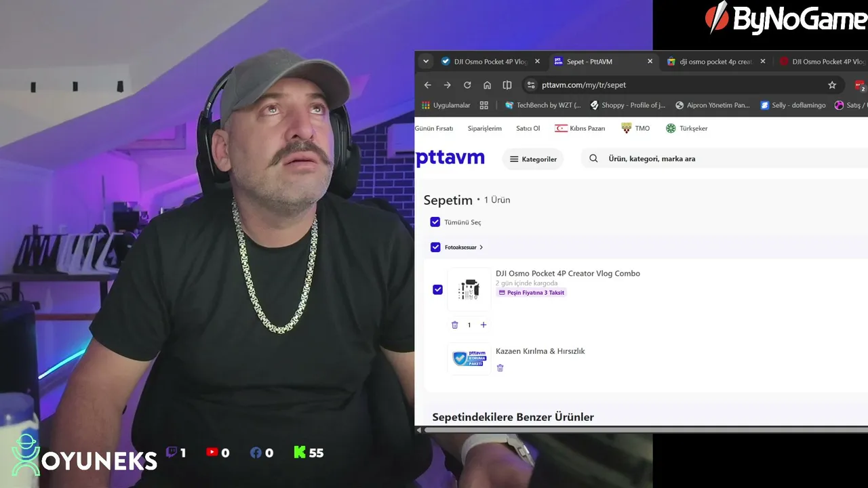The image size is (868, 488).
Task: Open the tab search dropdown arrow
Action: 426,61
